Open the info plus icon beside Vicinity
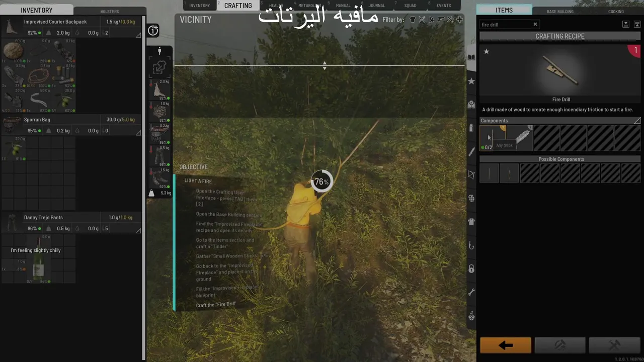 pos(153,31)
